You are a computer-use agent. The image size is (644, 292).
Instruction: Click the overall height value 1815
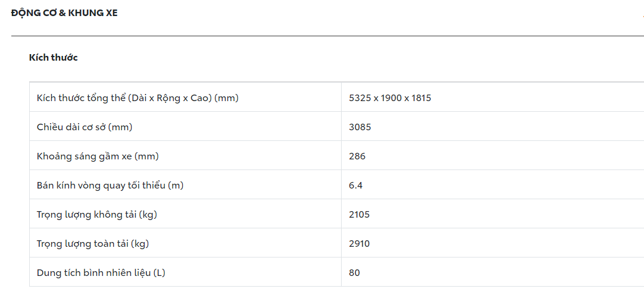(421, 98)
